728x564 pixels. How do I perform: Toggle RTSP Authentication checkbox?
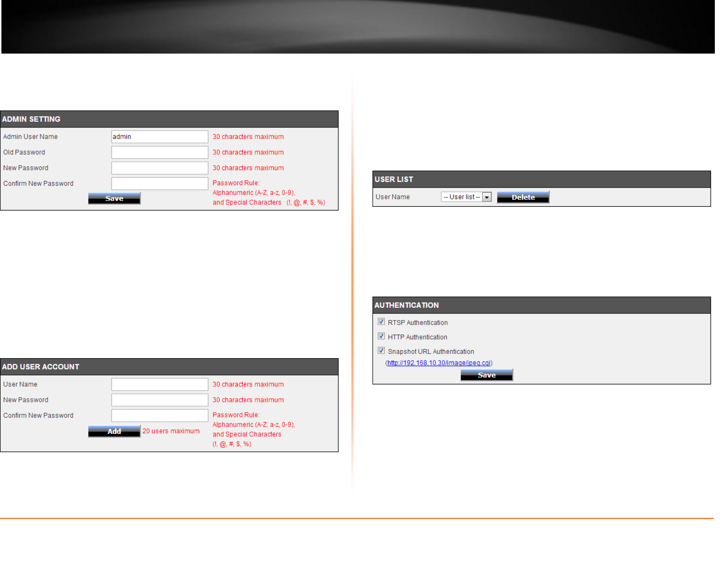381,322
